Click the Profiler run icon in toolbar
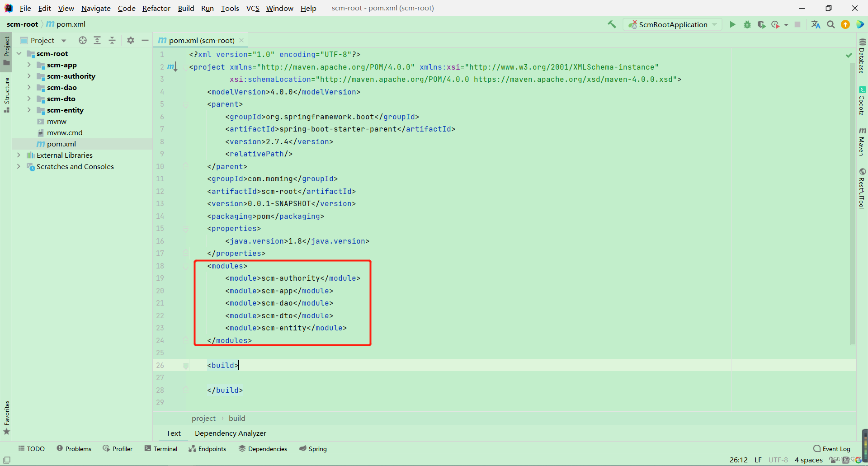 (776, 24)
